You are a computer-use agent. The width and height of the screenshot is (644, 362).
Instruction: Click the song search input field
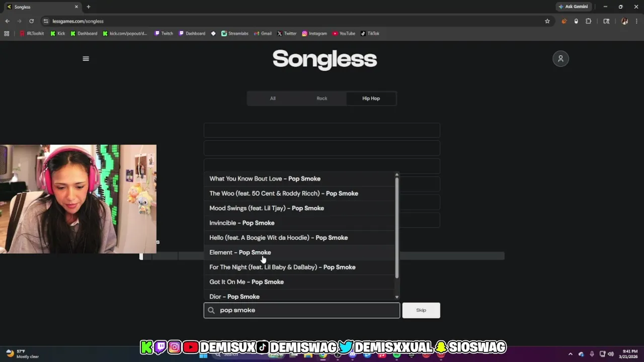coord(302,310)
